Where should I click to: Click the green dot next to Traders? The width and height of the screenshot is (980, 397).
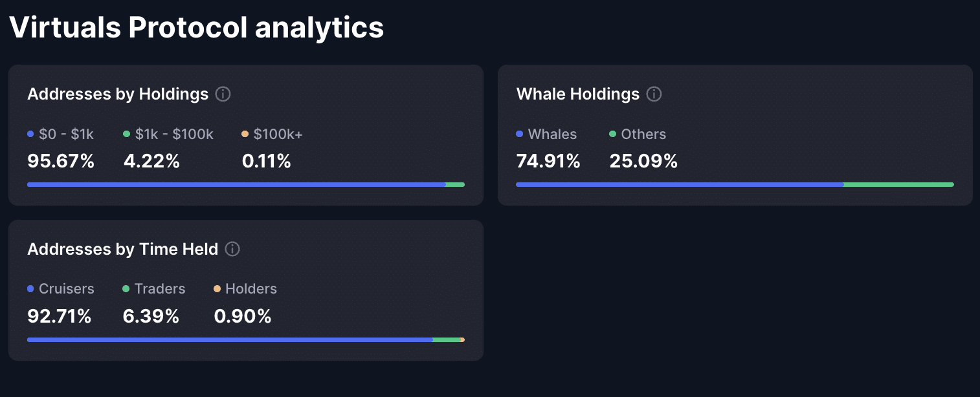pos(127,289)
